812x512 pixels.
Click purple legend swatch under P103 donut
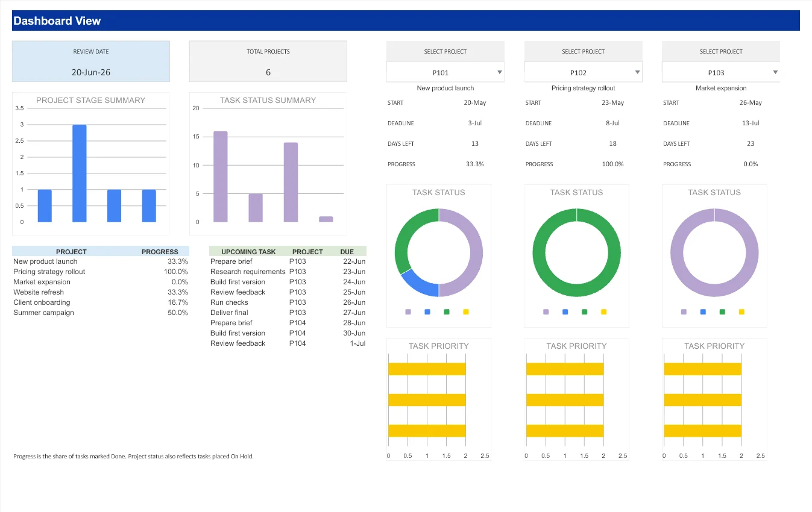(684, 312)
